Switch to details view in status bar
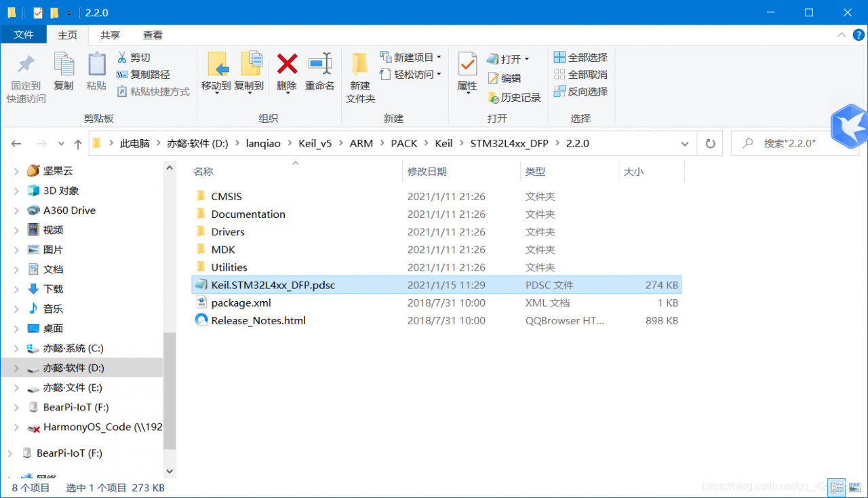The height and width of the screenshot is (498, 868). coord(836,487)
